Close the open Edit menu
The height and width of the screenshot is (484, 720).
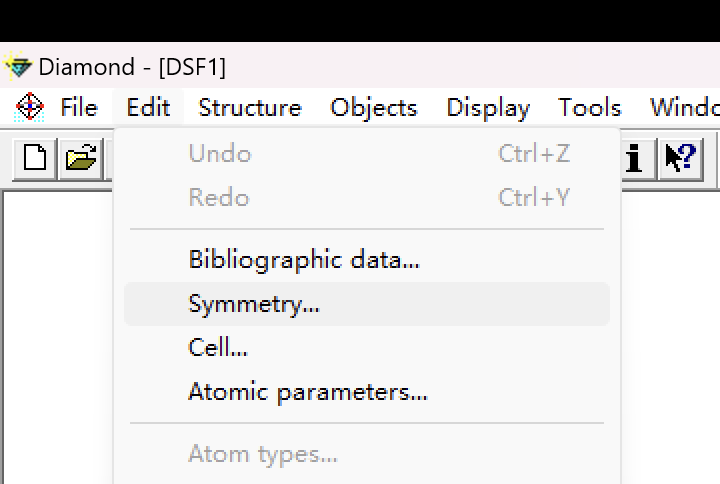pyautogui.click(x=148, y=107)
